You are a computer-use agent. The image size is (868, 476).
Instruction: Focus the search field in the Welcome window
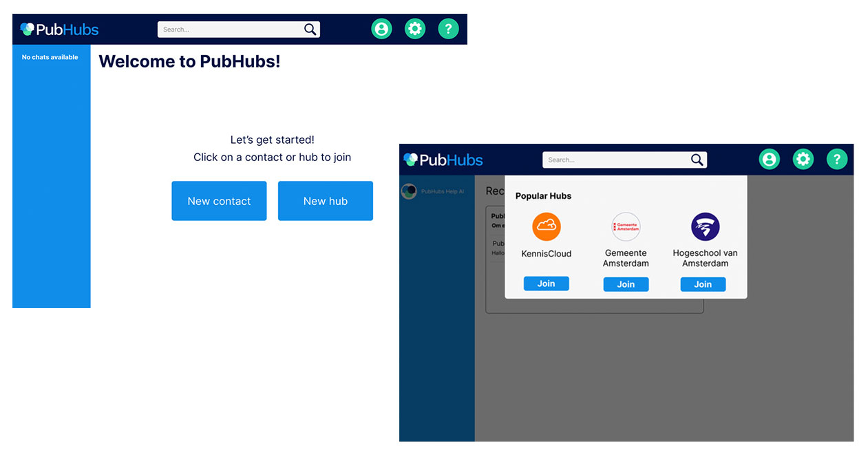coord(238,30)
